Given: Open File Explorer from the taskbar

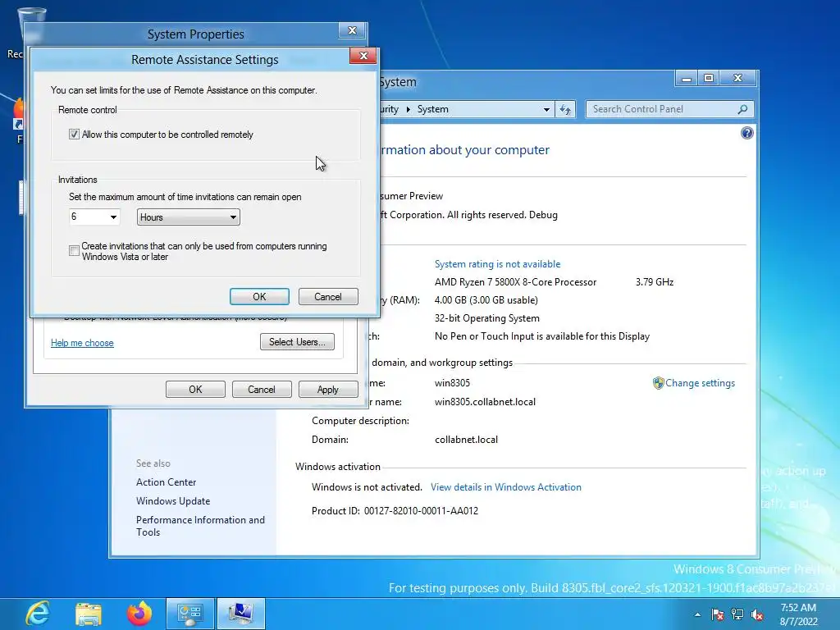Looking at the screenshot, I should pyautogui.click(x=89, y=614).
